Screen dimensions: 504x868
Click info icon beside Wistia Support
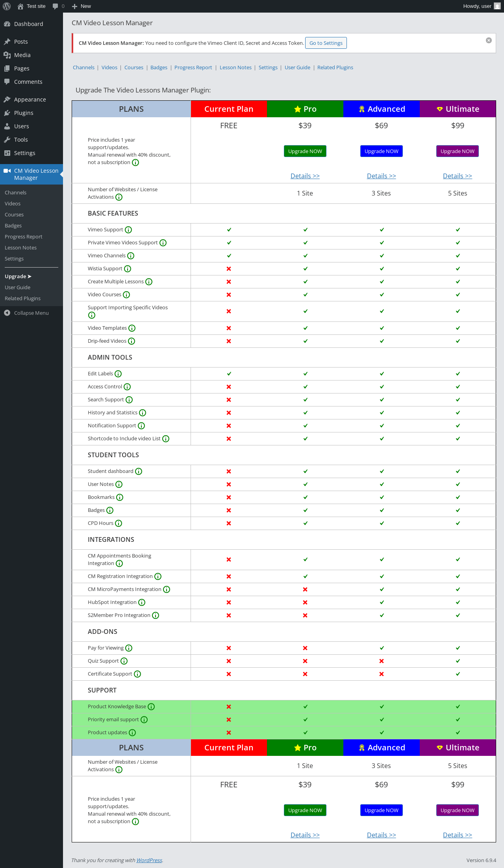(x=128, y=269)
